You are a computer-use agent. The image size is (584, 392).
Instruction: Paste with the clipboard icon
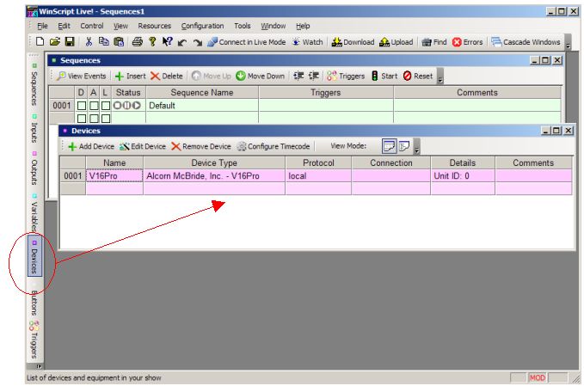(119, 42)
